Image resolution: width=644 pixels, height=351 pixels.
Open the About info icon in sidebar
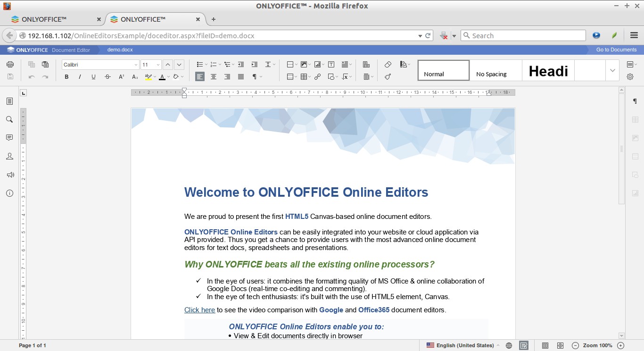pos(9,193)
